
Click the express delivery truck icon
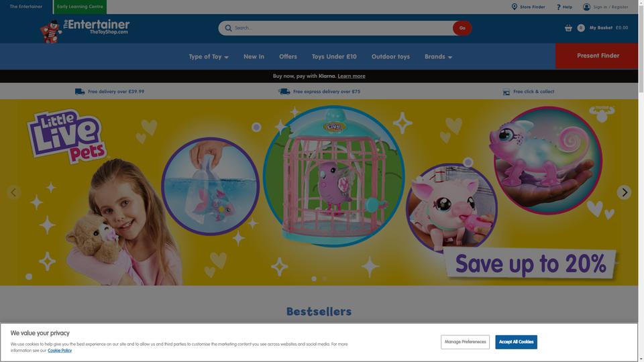(x=284, y=92)
